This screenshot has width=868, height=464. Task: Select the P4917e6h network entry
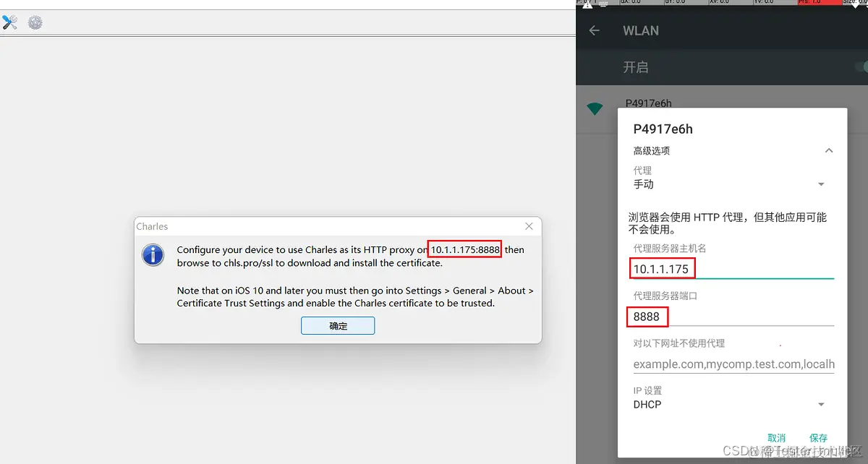(x=722, y=104)
